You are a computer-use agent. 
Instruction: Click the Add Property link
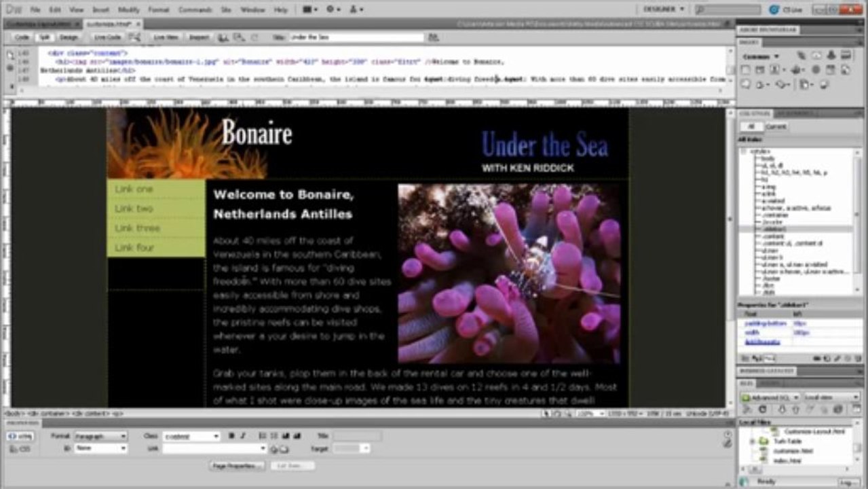[x=763, y=342]
